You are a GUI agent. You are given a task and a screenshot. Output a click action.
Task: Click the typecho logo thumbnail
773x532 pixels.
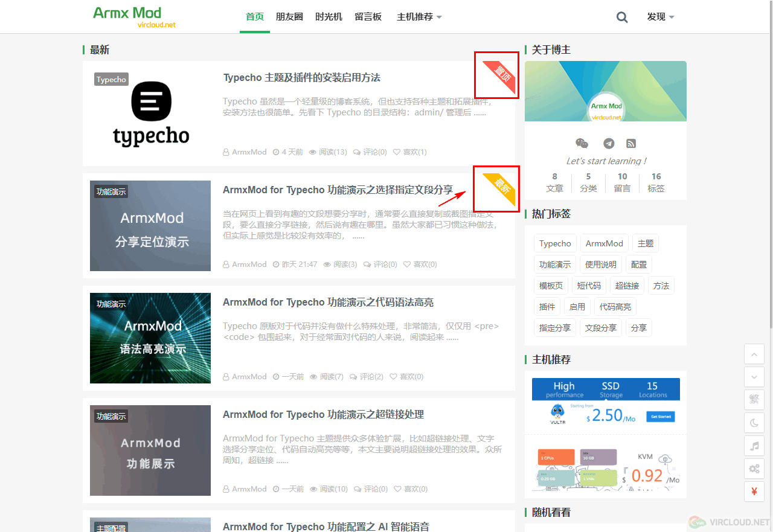point(150,114)
